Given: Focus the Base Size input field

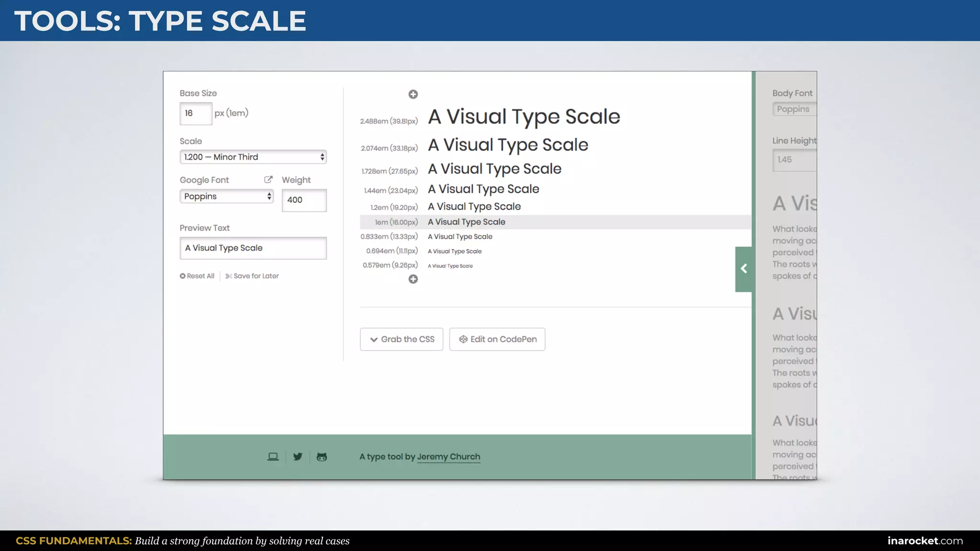Looking at the screenshot, I should coord(196,113).
